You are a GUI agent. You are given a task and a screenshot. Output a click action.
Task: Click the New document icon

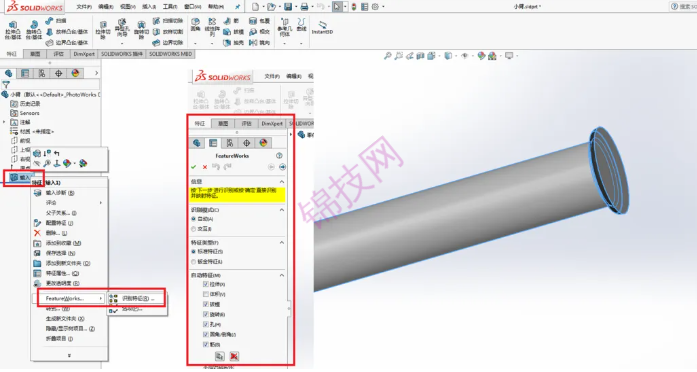(x=256, y=7)
